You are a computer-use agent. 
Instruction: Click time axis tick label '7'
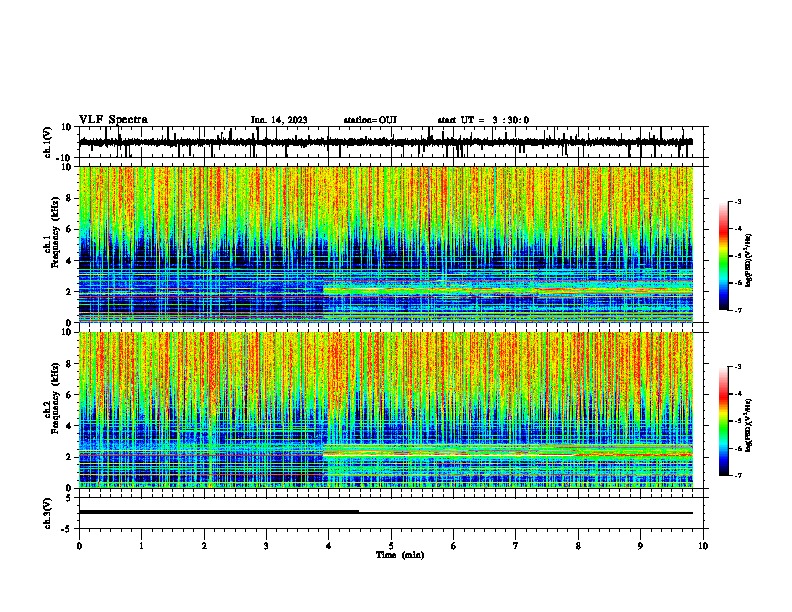click(516, 545)
